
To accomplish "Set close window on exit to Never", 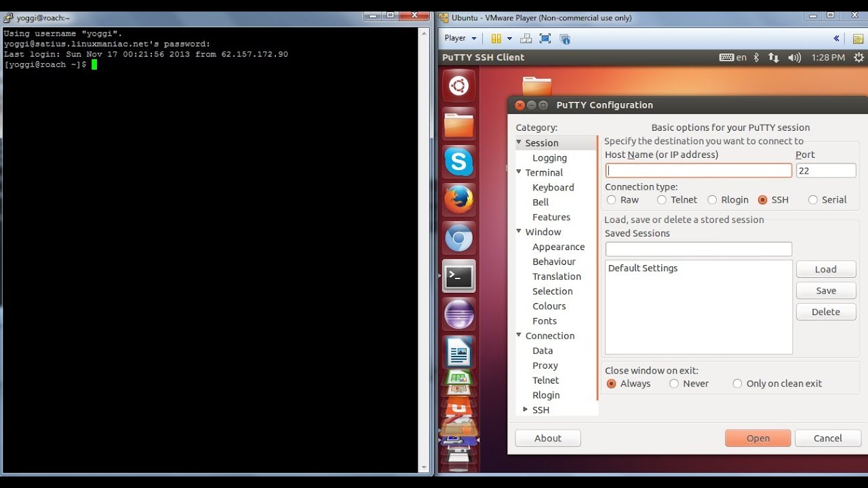I will pyautogui.click(x=674, y=384).
